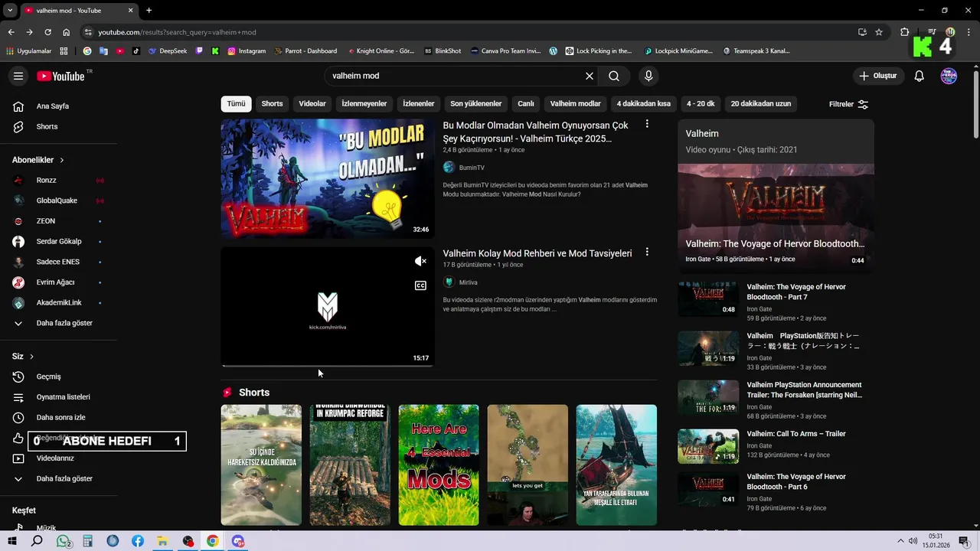Open the YouTube hamburger guide menu
Viewport: 980px width, 551px height.
pyautogui.click(x=18, y=76)
